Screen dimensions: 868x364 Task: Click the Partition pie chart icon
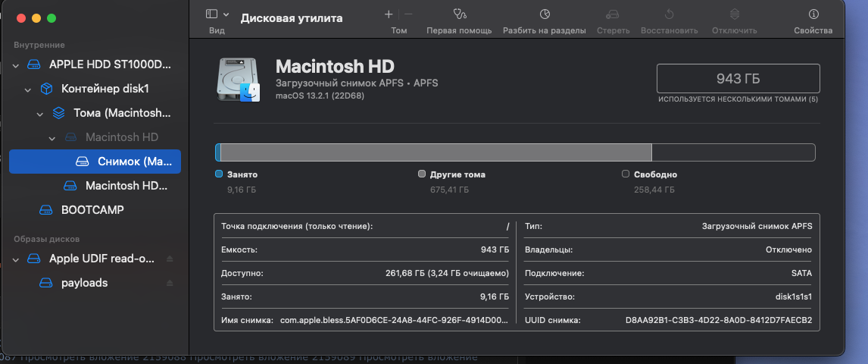pyautogui.click(x=545, y=14)
